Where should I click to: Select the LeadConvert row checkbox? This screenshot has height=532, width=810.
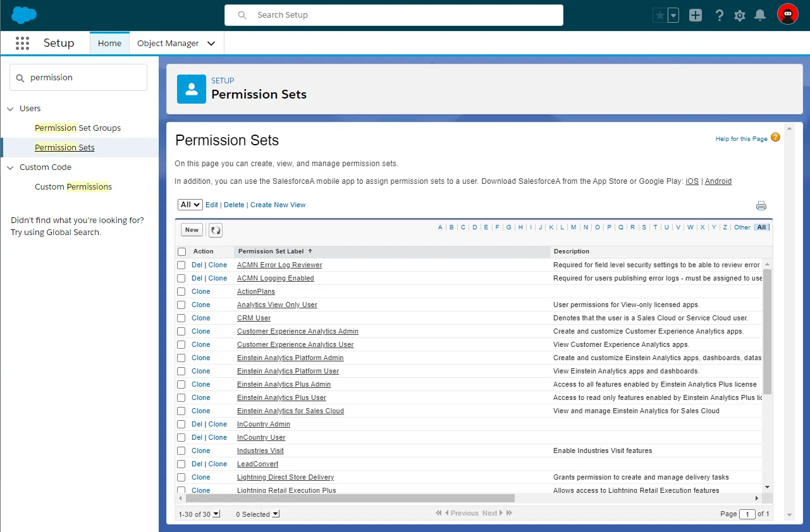(x=181, y=464)
